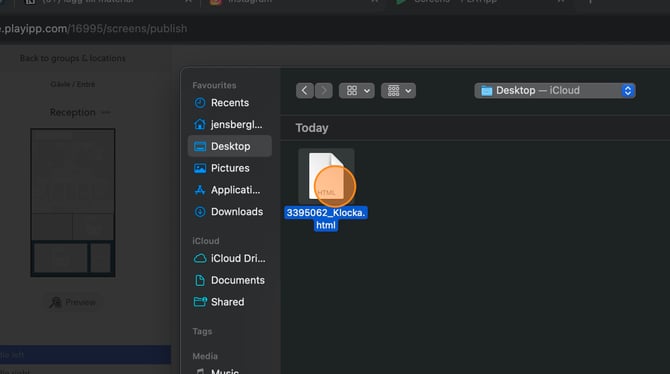Click the Applications rocket icon

click(x=200, y=190)
